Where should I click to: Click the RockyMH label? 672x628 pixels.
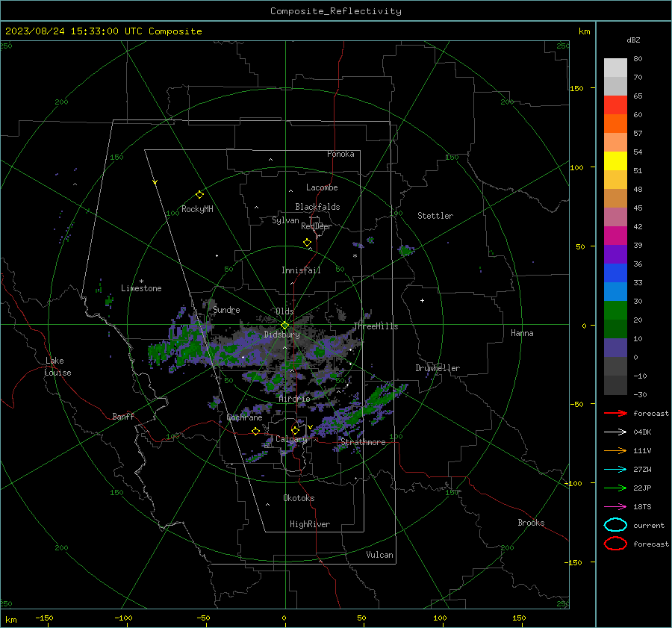(197, 209)
